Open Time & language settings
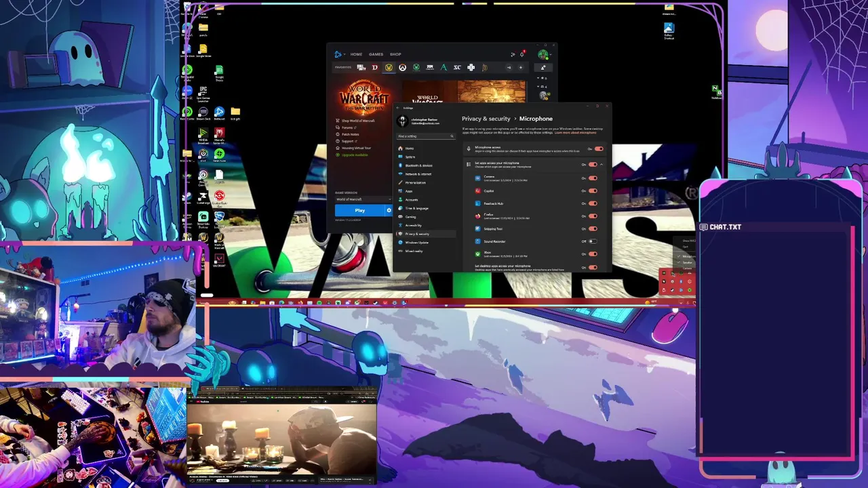This screenshot has height=488, width=868. [x=426, y=208]
